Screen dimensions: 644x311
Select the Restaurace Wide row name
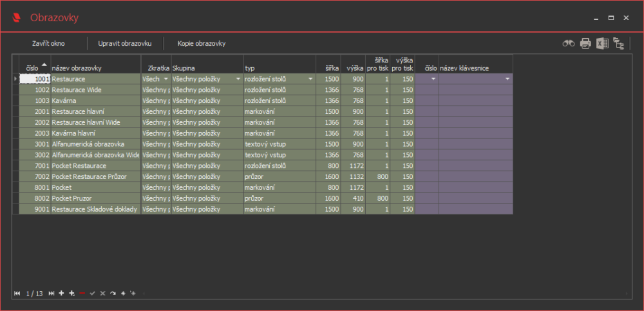96,90
